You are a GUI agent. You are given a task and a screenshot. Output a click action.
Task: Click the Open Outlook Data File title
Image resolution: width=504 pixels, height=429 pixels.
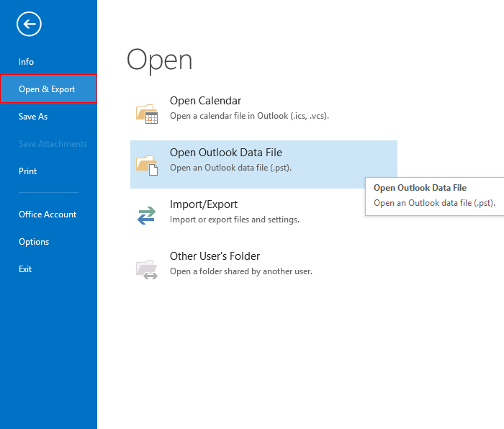click(x=225, y=153)
